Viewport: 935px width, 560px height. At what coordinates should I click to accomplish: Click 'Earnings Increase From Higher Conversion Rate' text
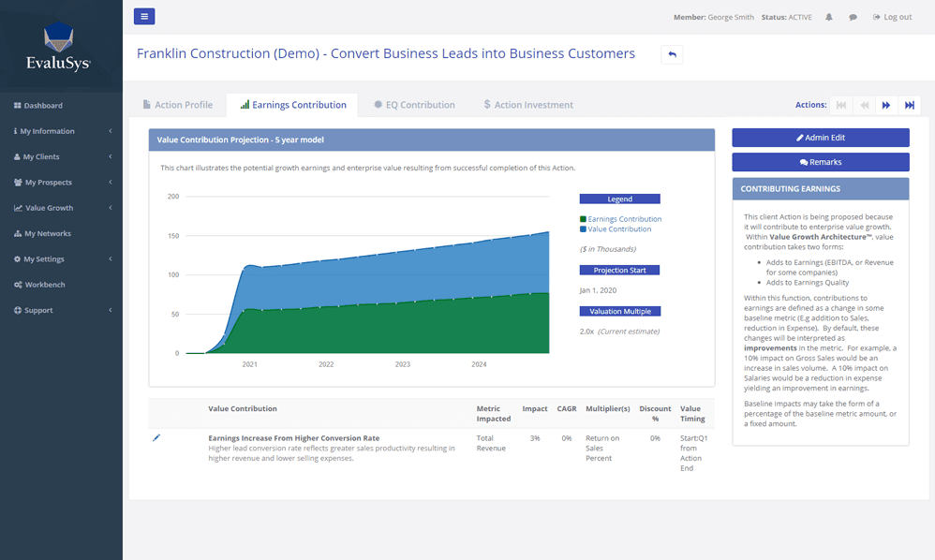point(294,438)
